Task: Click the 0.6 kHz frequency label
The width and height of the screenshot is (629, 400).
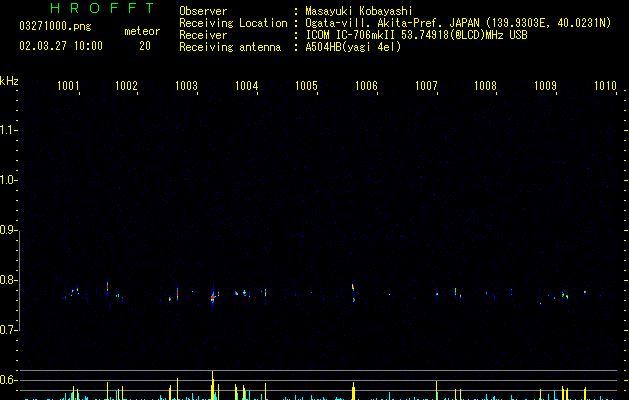Action: [x=8, y=380]
